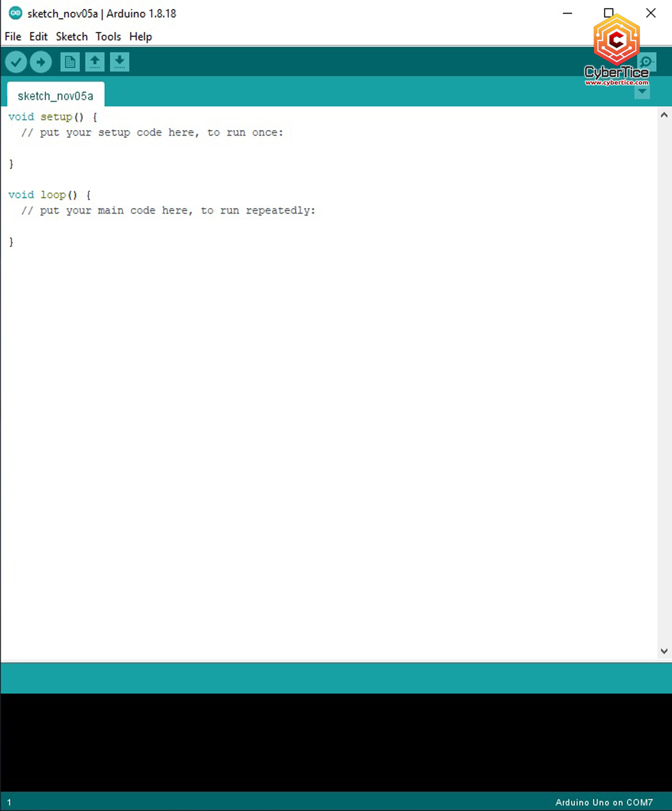The image size is (672, 811).
Task: Open the Tools menu
Action: [x=108, y=37]
